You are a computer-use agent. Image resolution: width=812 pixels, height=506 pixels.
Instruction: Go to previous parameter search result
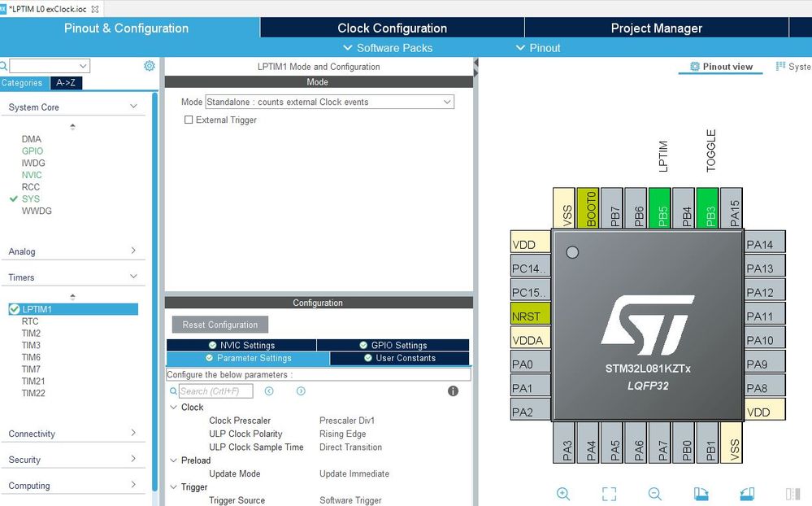click(x=269, y=391)
